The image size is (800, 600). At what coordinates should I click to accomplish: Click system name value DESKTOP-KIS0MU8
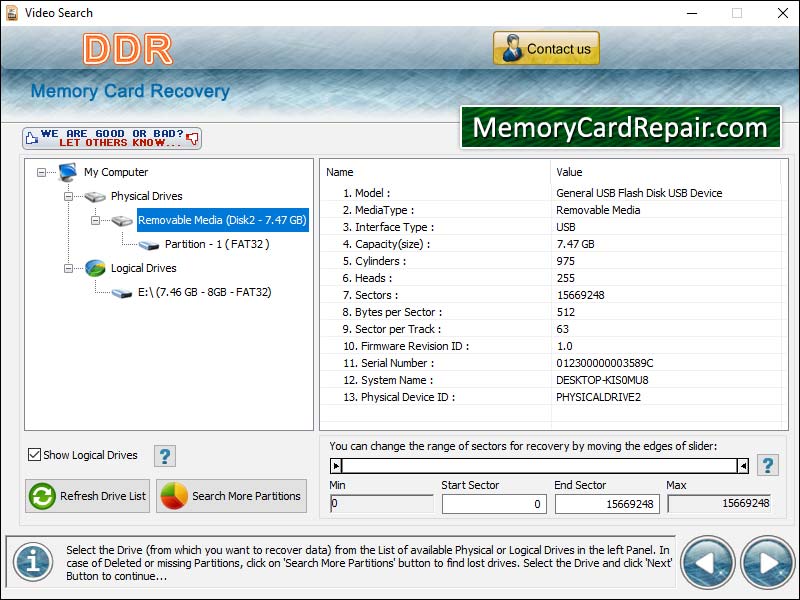[602, 380]
